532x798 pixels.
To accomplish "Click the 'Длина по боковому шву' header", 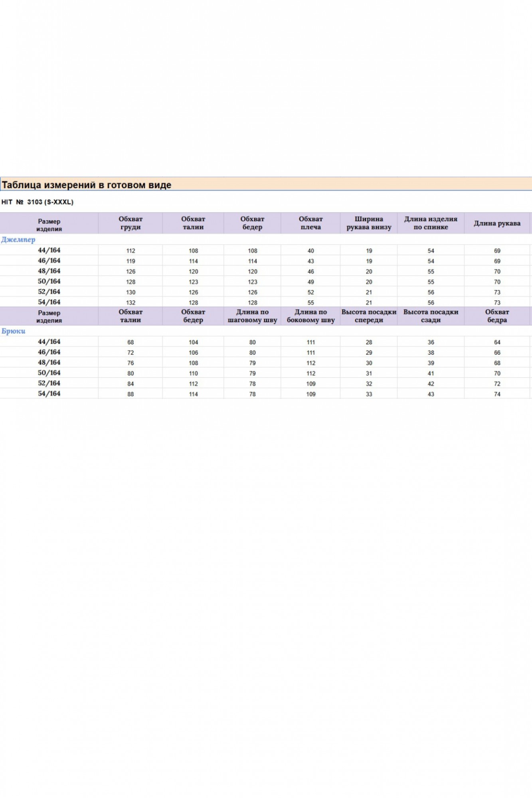I will [x=310, y=316].
